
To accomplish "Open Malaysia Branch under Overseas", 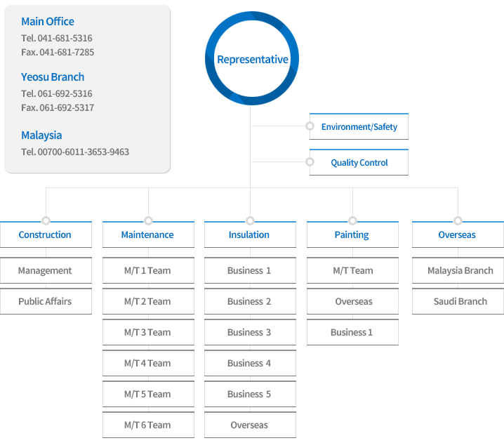I will tap(458, 271).
